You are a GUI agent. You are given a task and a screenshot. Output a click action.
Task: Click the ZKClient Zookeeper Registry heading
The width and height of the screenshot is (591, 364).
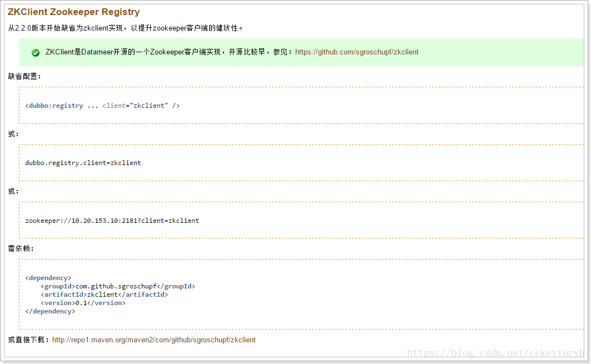click(73, 12)
